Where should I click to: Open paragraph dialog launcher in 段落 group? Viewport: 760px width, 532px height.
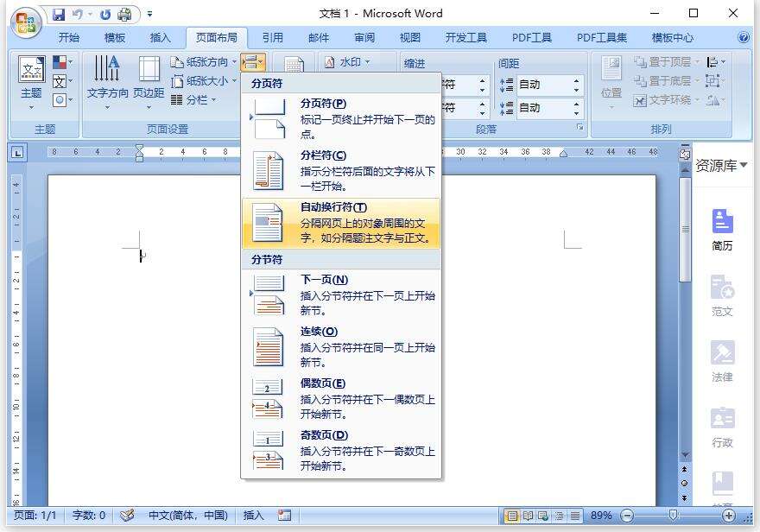point(580,127)
